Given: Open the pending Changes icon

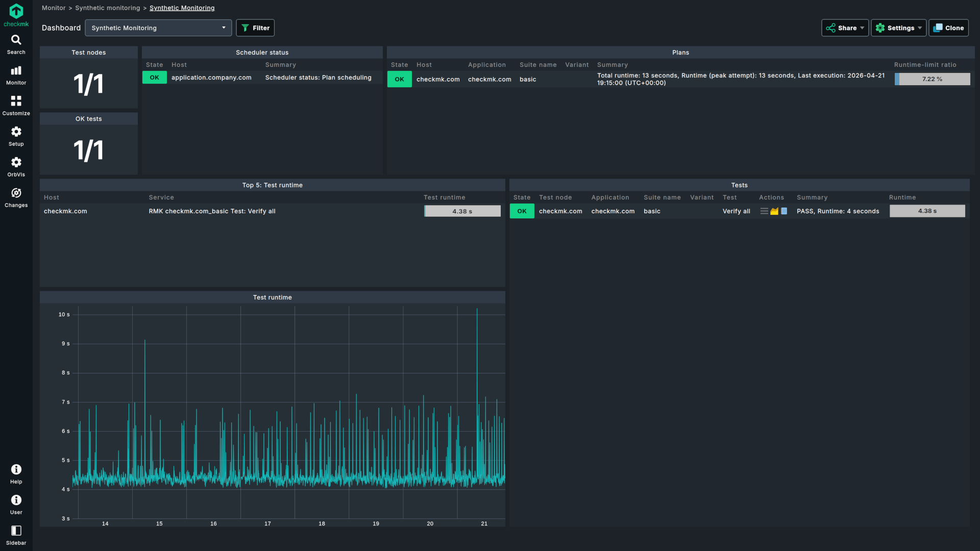Looking at the screenshot, I should (x=16, y=197).
